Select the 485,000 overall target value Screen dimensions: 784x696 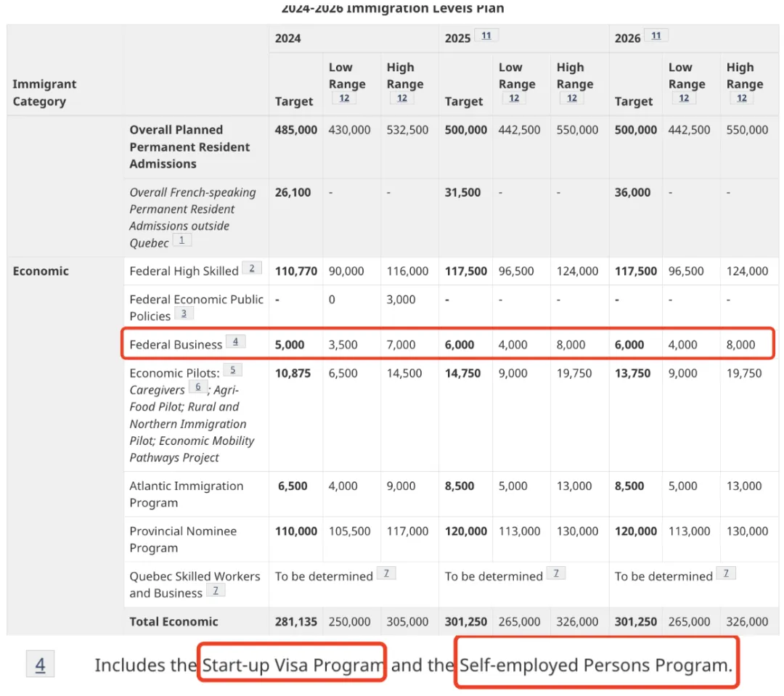[296, 130]
